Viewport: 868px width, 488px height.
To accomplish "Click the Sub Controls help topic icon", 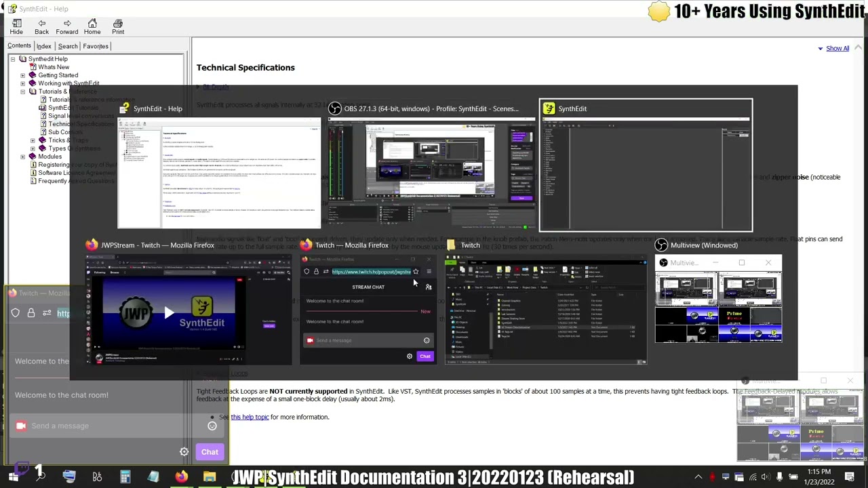I will pyautogui.click(x=42, y=132).
